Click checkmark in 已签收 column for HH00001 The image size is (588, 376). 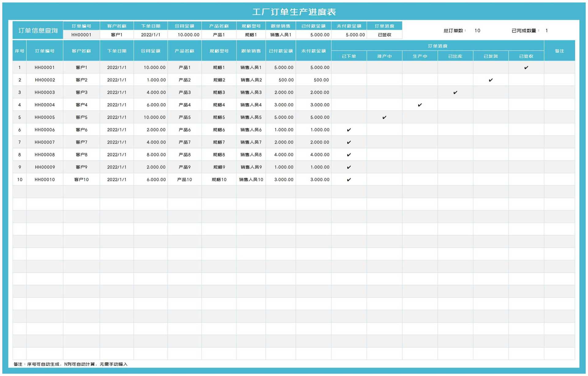click(526, 67)
